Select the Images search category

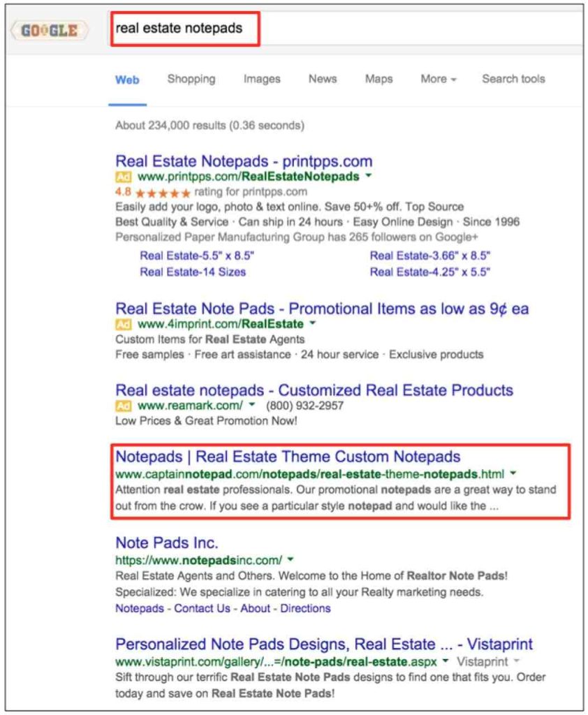coord(261,79)
